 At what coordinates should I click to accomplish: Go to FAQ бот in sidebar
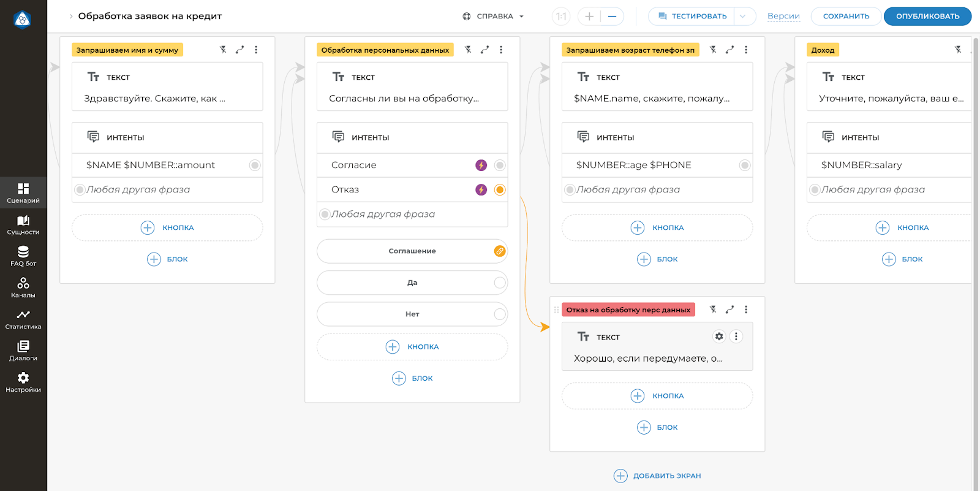click(x=23, y=256)
